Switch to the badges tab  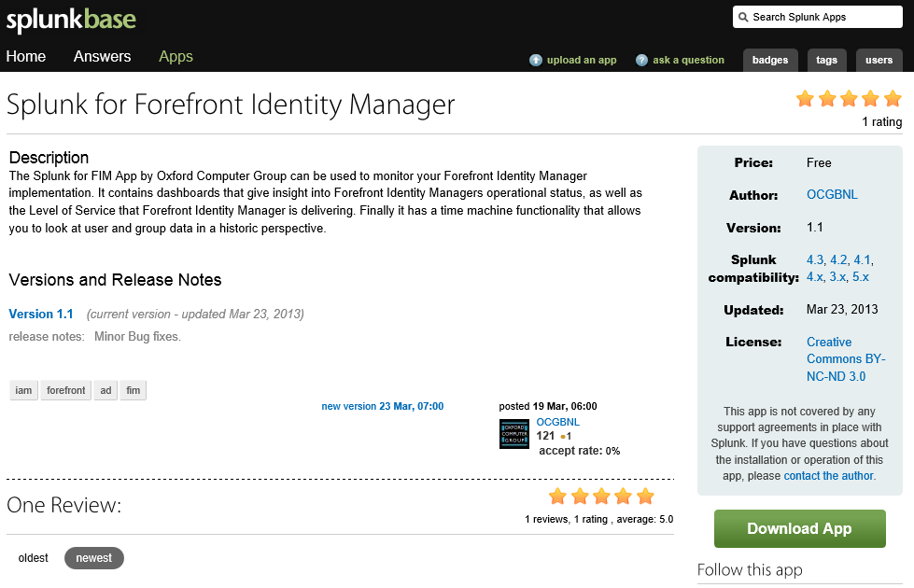tap(770, 60)
